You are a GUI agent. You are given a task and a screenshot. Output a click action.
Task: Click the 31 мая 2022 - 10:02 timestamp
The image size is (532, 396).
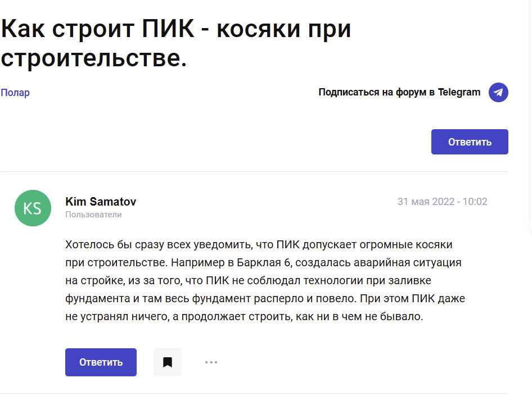pos(443,202)
